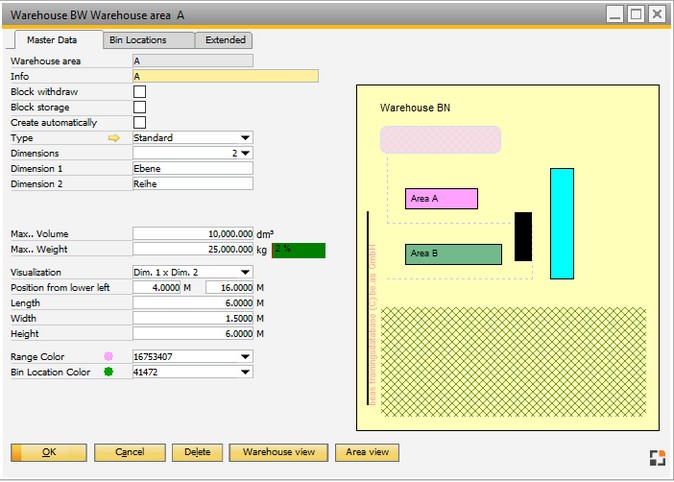Click the yellow link arrow beside Type
674x482 pixels.
[x=113, y=138]
